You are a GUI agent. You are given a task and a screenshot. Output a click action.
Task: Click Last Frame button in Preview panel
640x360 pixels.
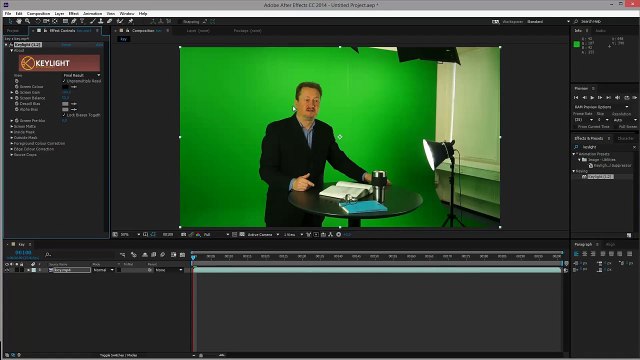pos(608,98)
